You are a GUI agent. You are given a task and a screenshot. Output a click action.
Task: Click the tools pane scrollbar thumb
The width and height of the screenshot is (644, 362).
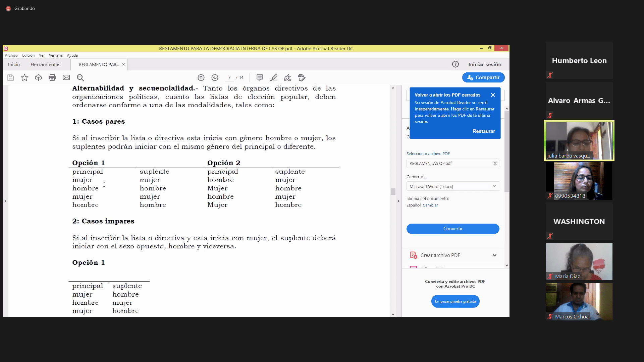(x=506, y=151)
